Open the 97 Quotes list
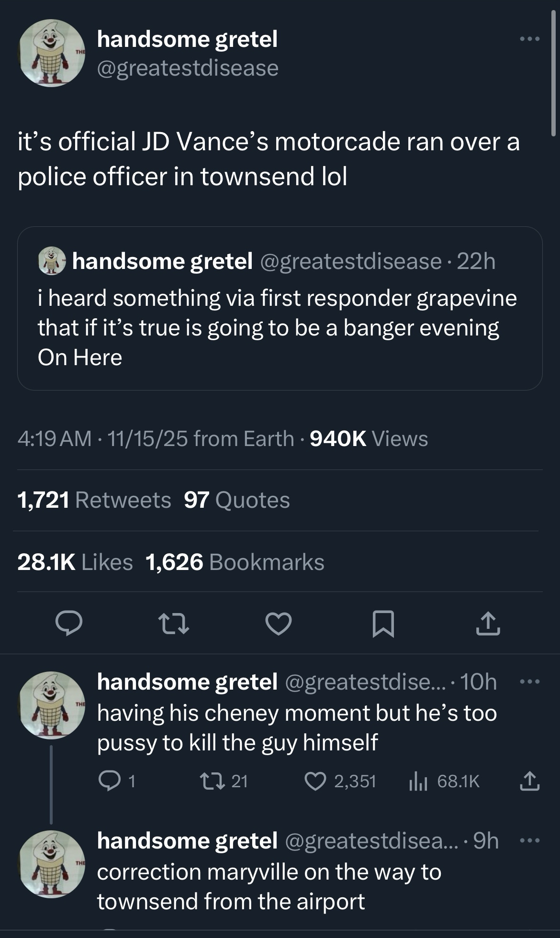The width and height of the screenshot is (560, 938). [x=237, y=500]
